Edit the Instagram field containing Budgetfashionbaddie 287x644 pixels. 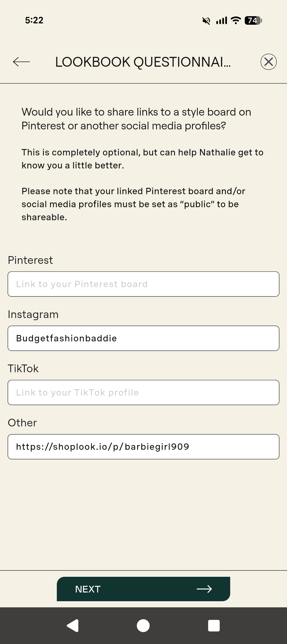(x=143, y=338)
